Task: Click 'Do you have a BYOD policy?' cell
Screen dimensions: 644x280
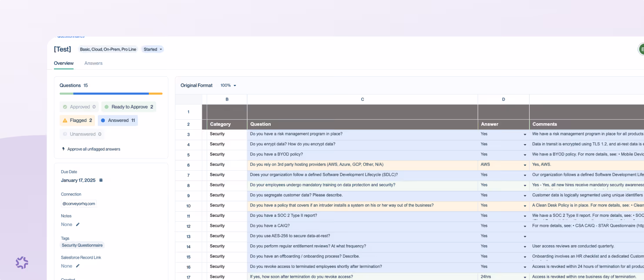Action: click(362, 155)
